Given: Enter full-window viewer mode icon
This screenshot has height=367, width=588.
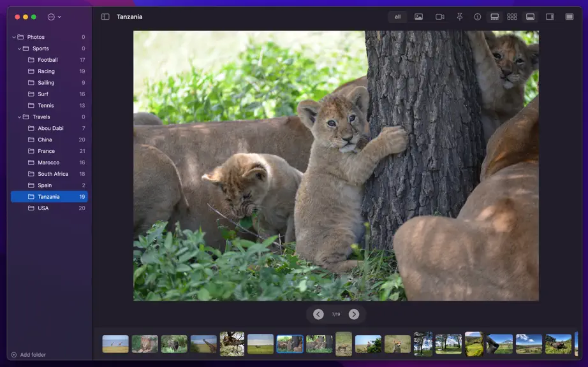Looking at the screenshot, I should coord(570,17).
